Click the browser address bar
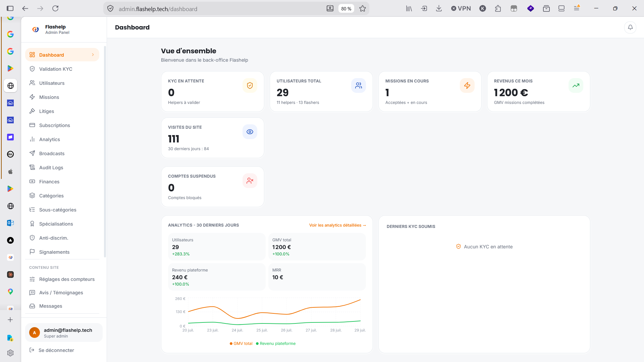644x362 pixels. click(x=215, y=9)
